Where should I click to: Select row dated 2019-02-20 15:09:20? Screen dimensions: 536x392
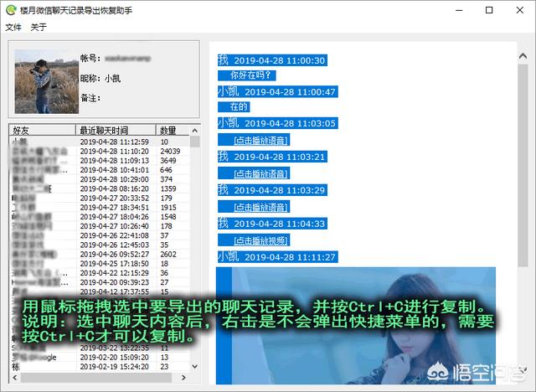pyautogui.click(x=99, y=357)
